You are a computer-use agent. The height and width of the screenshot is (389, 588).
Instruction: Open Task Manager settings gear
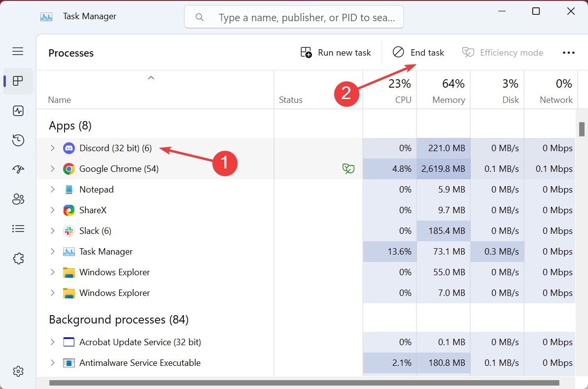18,371
